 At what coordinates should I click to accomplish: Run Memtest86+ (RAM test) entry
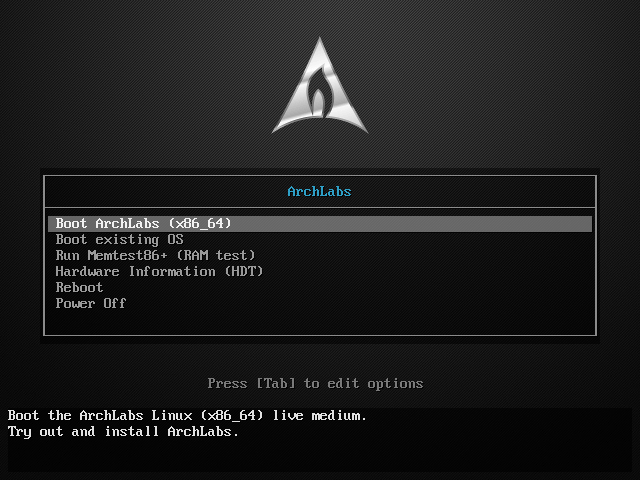tap(155, 256)
